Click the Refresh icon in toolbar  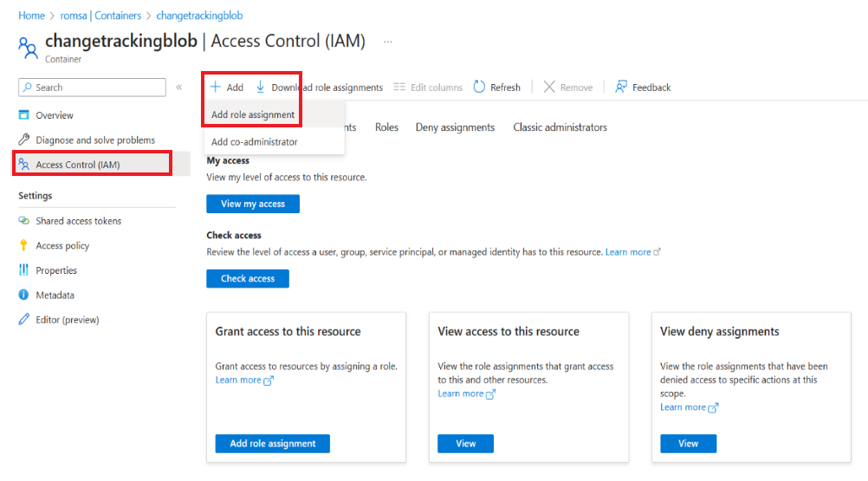click(480, 88)
